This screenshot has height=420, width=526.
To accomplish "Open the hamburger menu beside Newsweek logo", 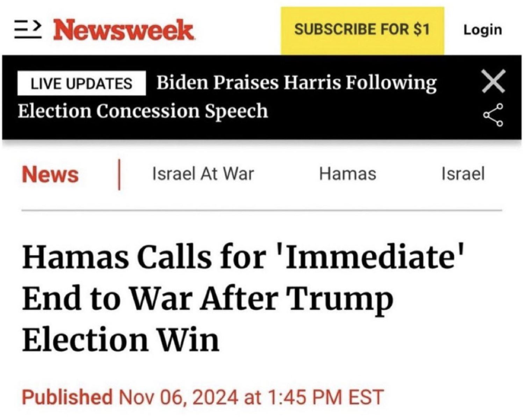I will (x=28, y=29).
